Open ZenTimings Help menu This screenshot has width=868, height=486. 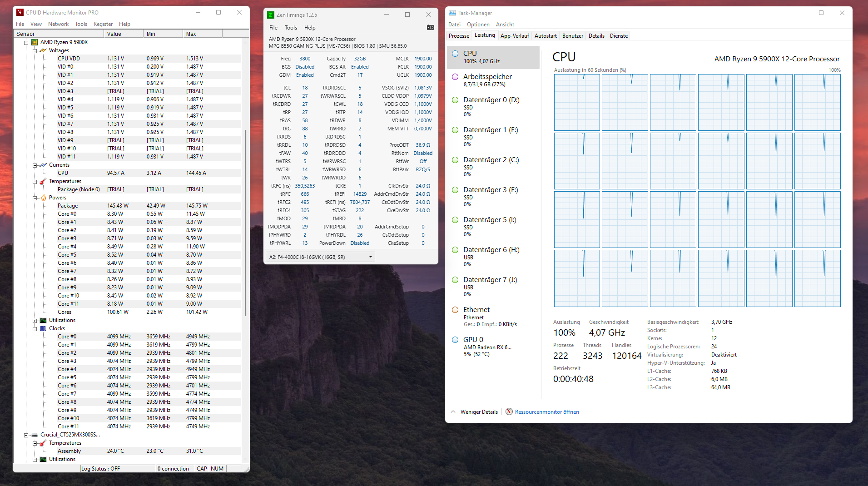click(310, 28)
